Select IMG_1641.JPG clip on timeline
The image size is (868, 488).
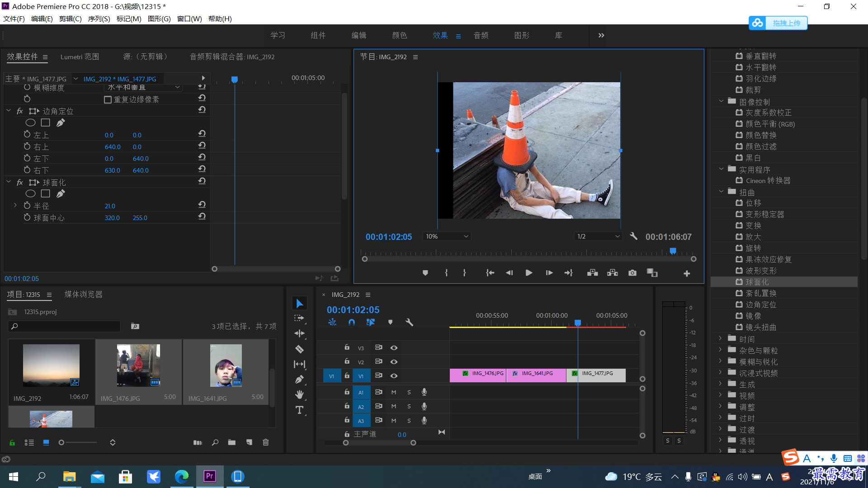pyautogui.click(x=536, y=375)
